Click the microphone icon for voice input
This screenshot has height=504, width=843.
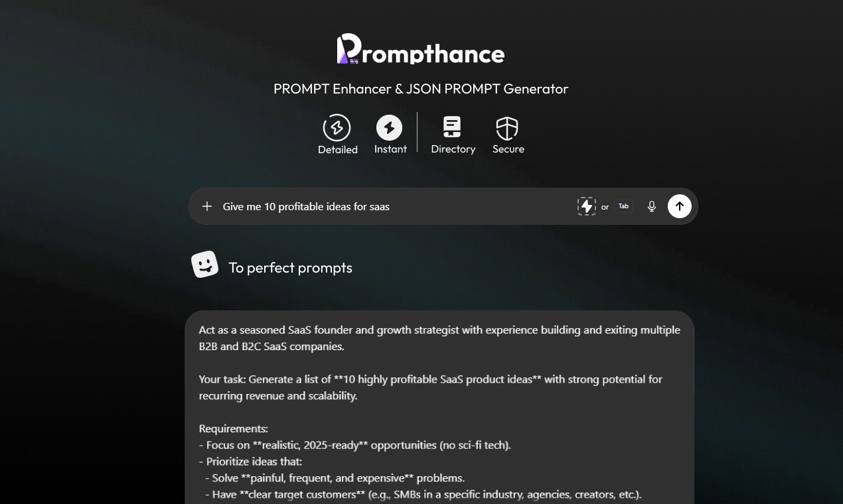click(x=651, y=206)
